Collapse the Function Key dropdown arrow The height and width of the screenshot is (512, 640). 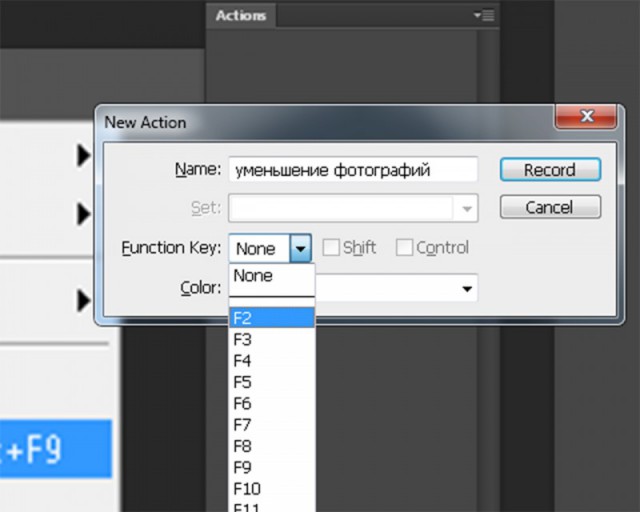click(301, 248)
